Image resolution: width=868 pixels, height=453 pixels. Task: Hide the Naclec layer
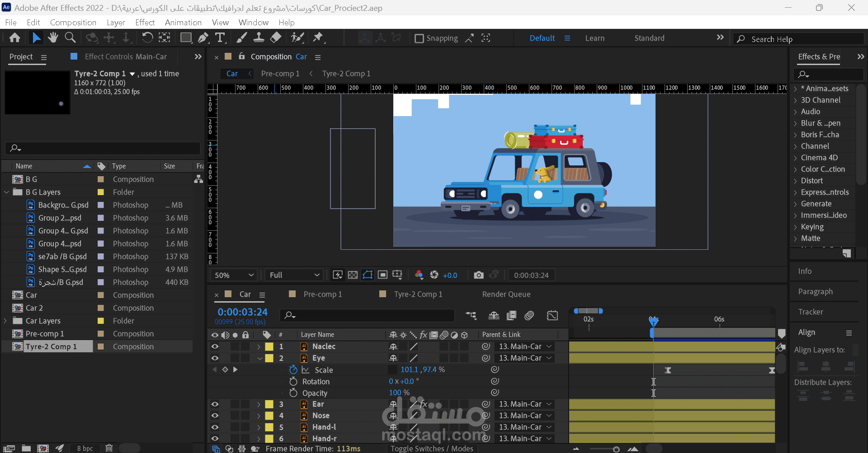coord(215,346)
